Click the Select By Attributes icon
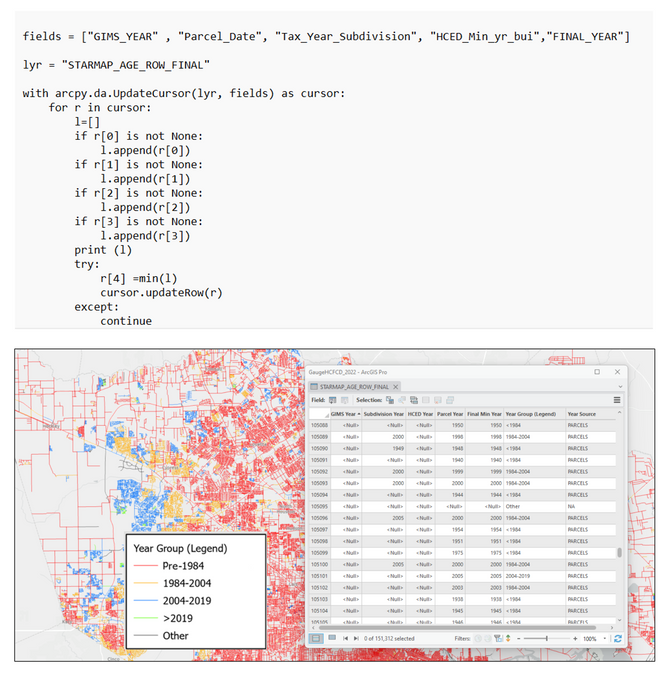The width and height of the screenshot is (661, 673). coord(389,399)
